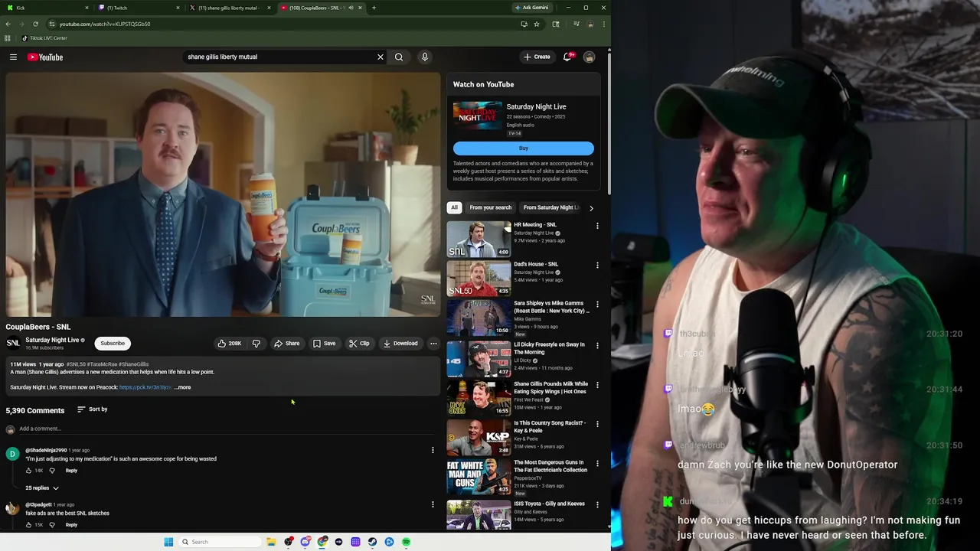Open Shane Gillis Pounds Milk video title
The image size is (980, 551).
551,388
